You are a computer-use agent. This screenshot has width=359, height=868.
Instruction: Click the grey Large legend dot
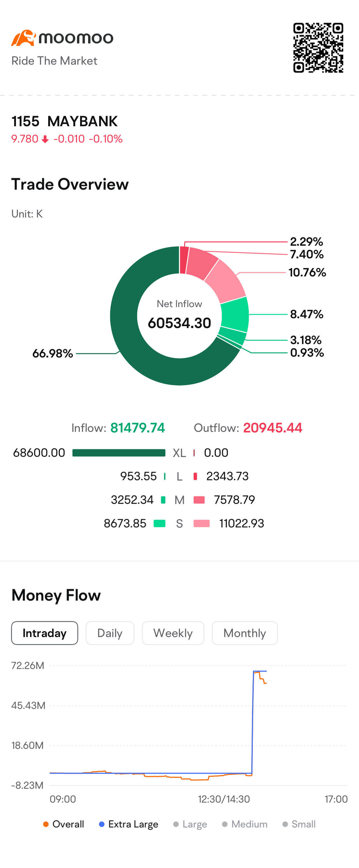click(176, 824)
